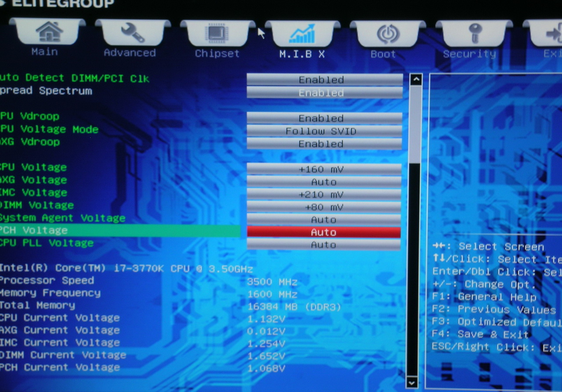Open the Advanced tab wrench icon

(132, 33)
